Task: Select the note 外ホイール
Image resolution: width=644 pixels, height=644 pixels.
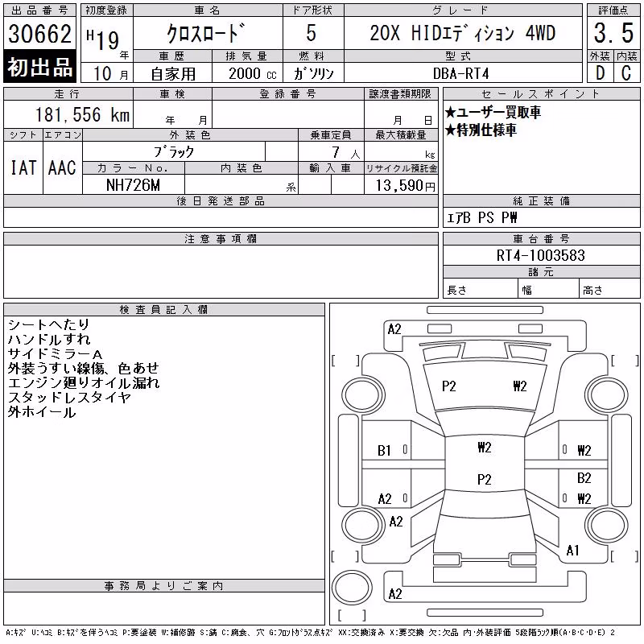Action: pos(42,412)
